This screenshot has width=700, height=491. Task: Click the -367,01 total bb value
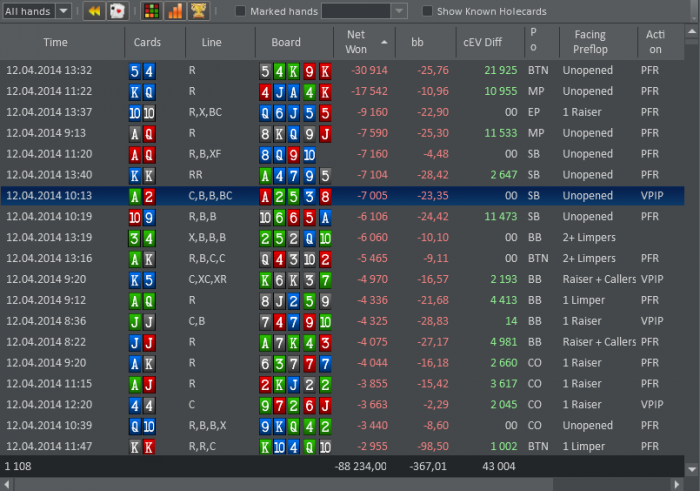(x=428, y=466)
